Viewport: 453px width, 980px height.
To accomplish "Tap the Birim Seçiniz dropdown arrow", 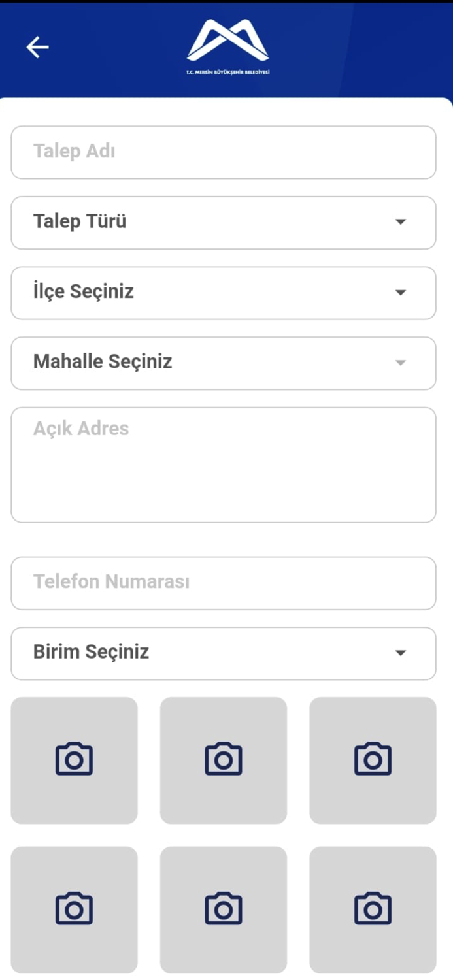I will (401, 653).
